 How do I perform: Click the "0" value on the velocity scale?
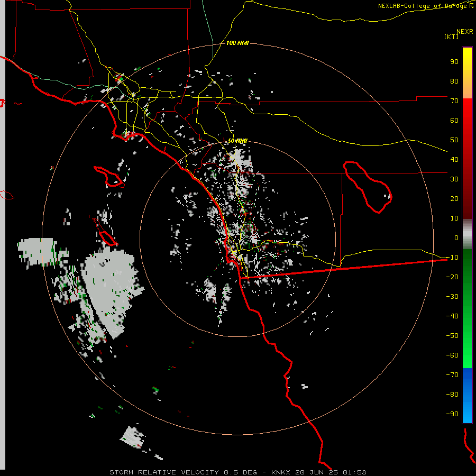[456, 238]
